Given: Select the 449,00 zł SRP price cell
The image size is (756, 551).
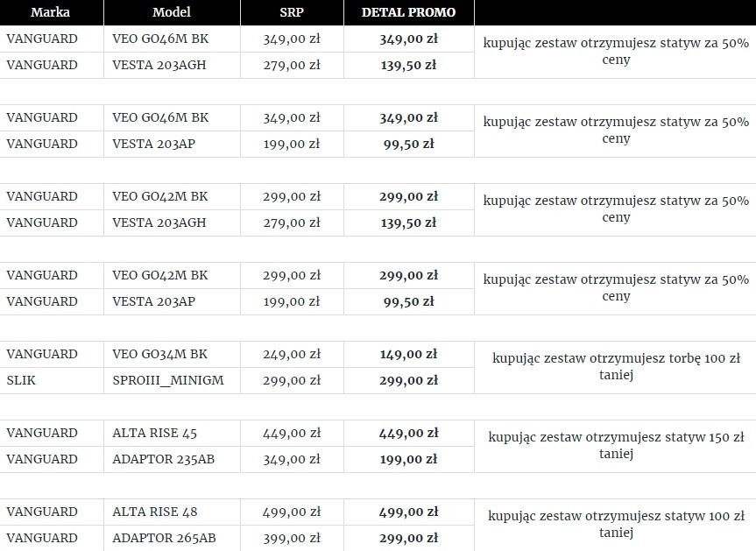Looking at the screenshot, I should (x=293, y=433).
